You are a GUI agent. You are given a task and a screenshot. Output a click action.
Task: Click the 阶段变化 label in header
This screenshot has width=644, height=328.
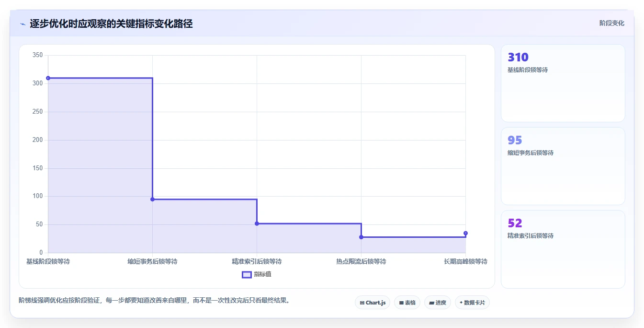611,23
